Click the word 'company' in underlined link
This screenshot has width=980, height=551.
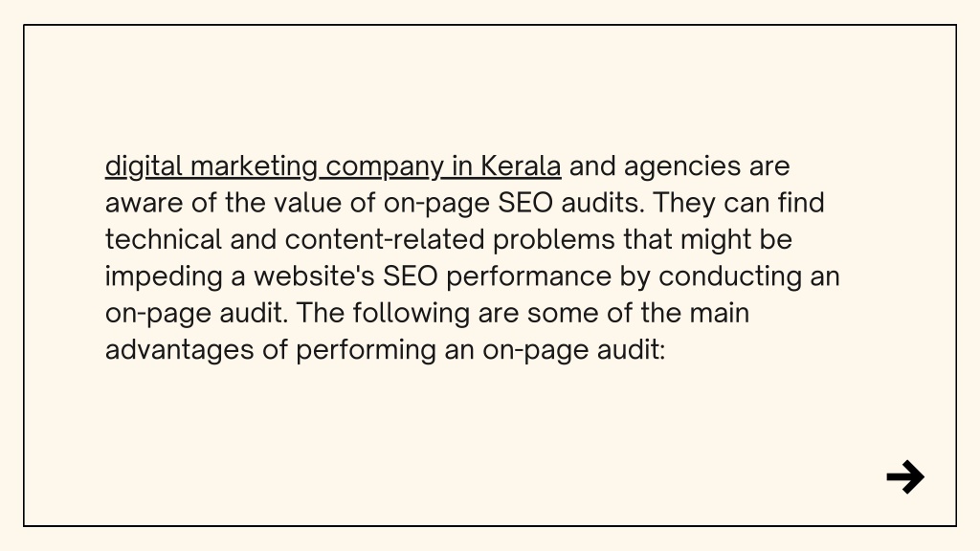pos(385,167)
